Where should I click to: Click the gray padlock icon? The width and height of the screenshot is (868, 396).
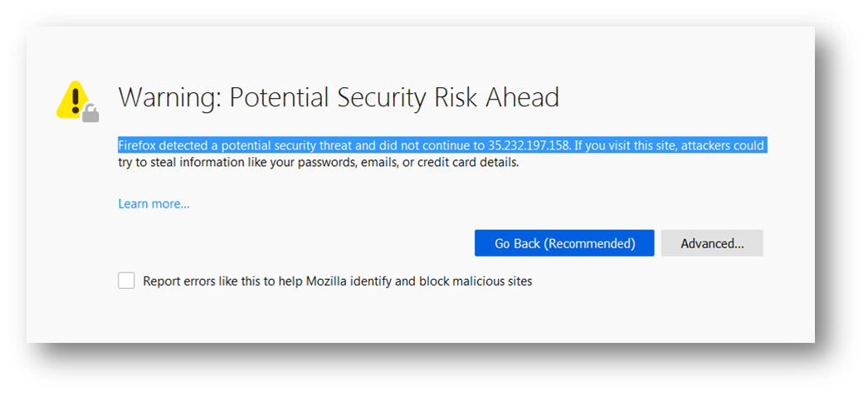point(90,114)
